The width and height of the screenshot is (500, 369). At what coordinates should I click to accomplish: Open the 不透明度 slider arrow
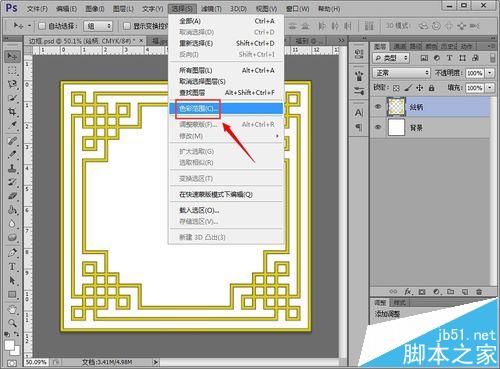(x=489, y=73)
